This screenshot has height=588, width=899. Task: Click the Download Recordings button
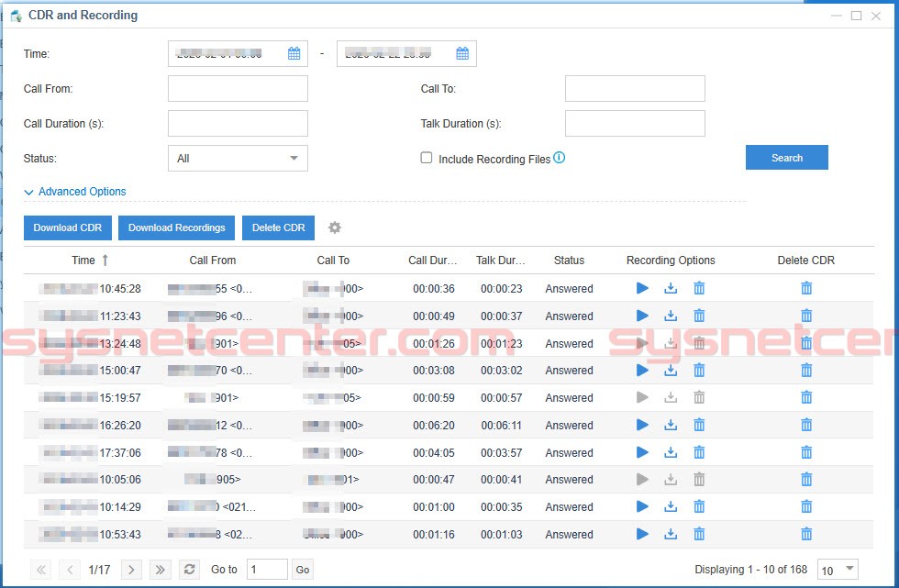175,227
